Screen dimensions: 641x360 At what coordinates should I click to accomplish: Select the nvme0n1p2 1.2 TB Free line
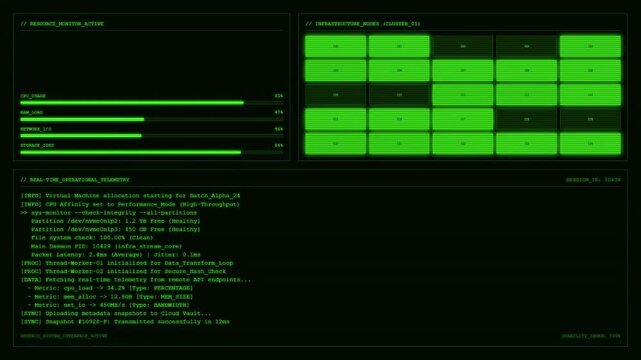coord(116,221)
